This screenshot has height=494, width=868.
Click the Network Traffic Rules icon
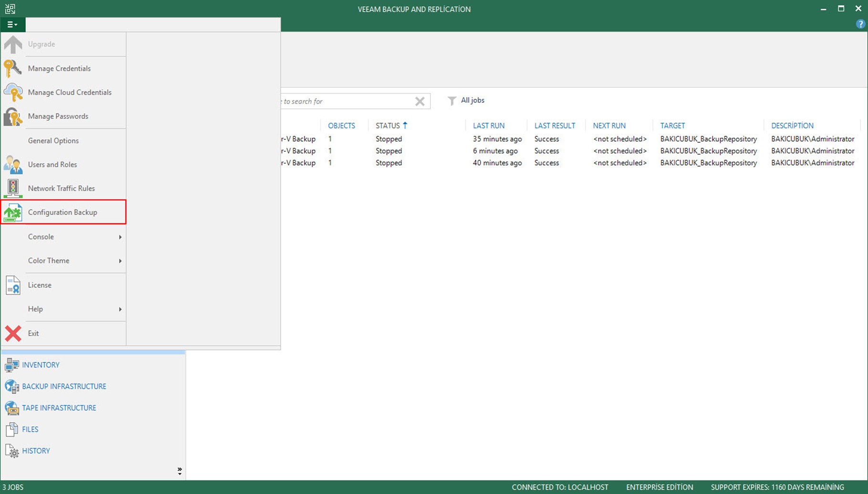pos(13,189)
